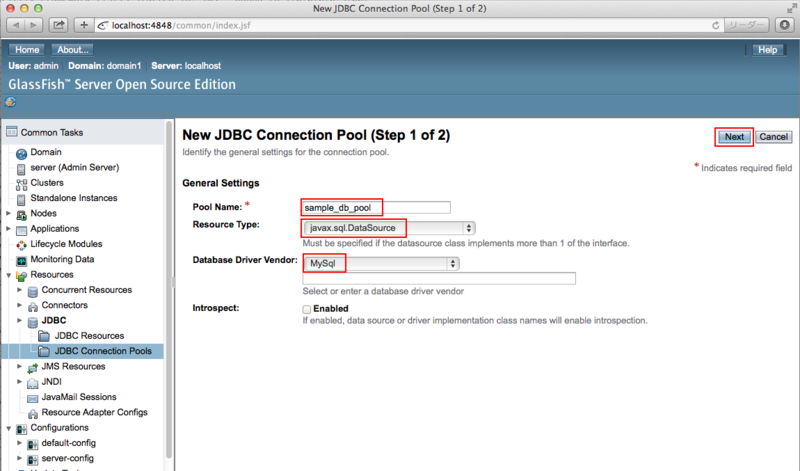Click the Reader button in address bar

747,25
